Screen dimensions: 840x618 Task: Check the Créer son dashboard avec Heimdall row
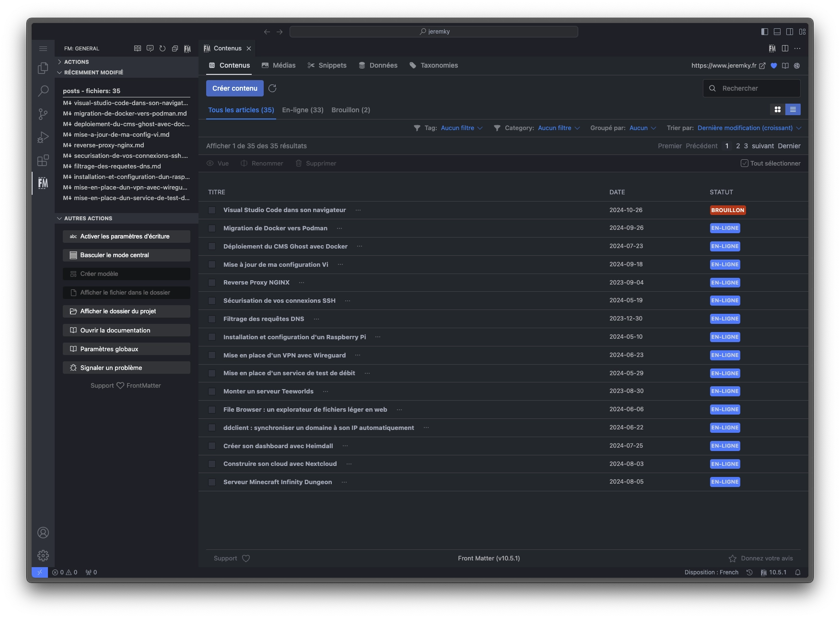point(212,446)
